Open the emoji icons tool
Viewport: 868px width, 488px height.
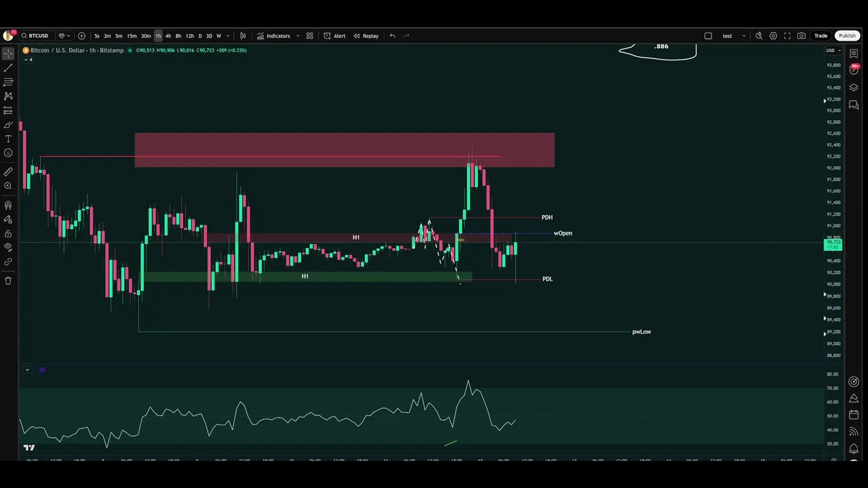point(8,153)
